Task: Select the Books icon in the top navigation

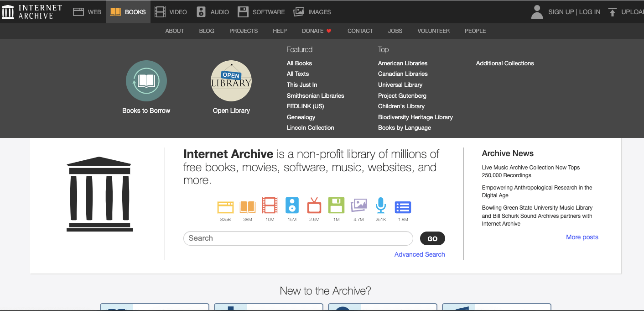Action: [x=115, y=12]
